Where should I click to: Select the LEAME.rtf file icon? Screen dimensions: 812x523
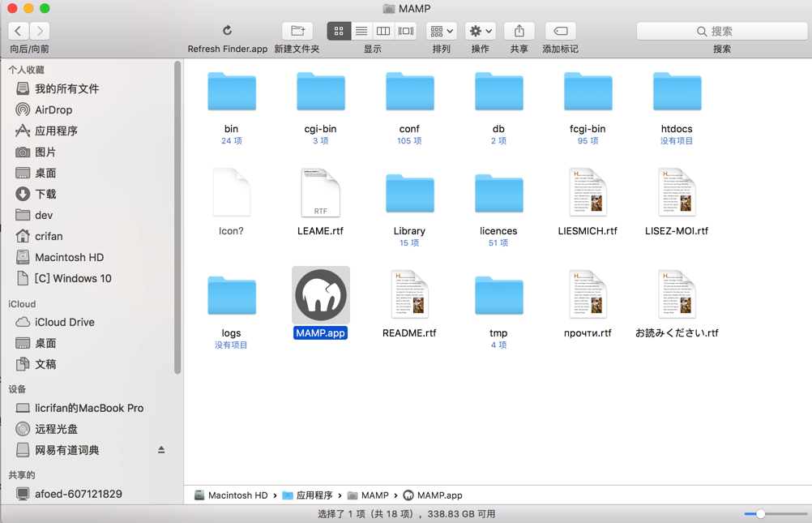[x=321, y=192]
